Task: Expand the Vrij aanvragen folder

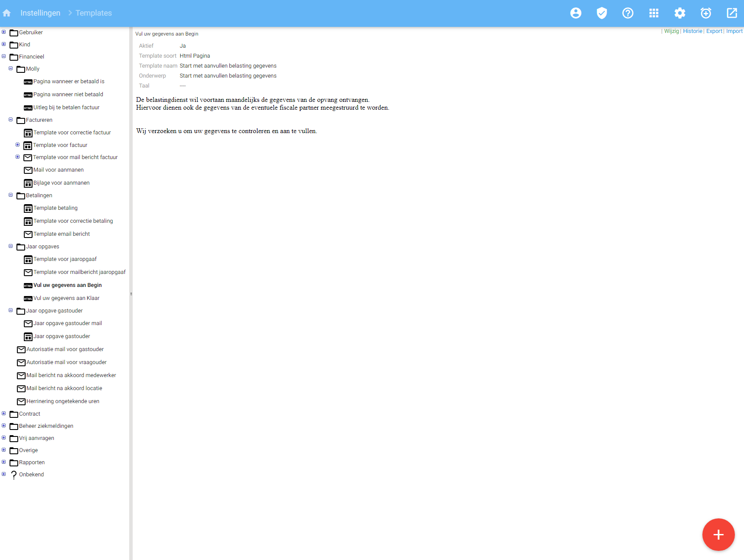Action: [x=4, y=438]
